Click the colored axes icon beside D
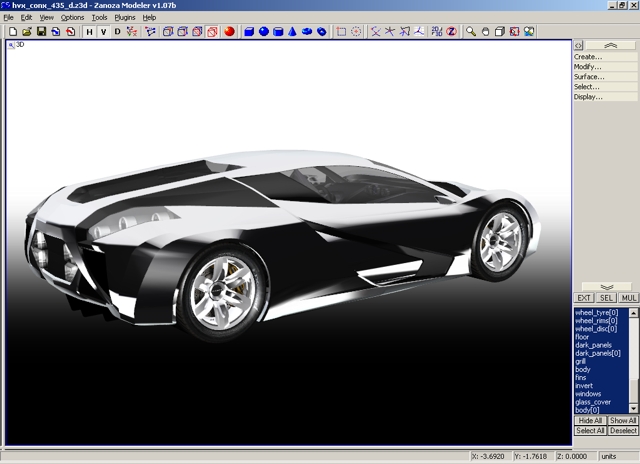Viewport: 640px width, 464px height. pos(132,31)
